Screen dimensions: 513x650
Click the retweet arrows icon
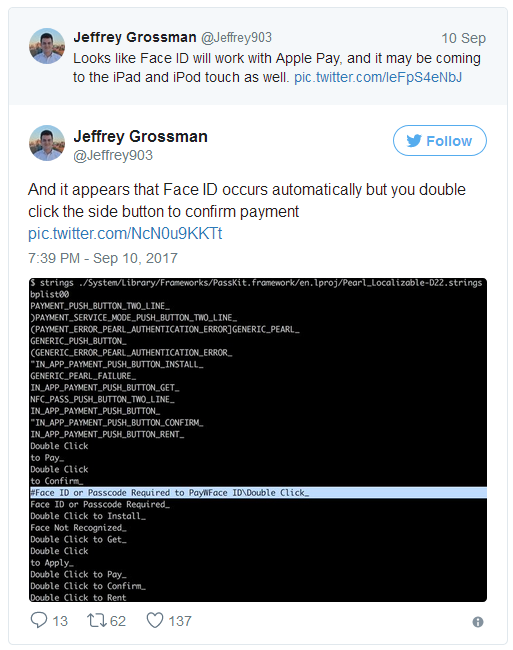coord(97,621)
